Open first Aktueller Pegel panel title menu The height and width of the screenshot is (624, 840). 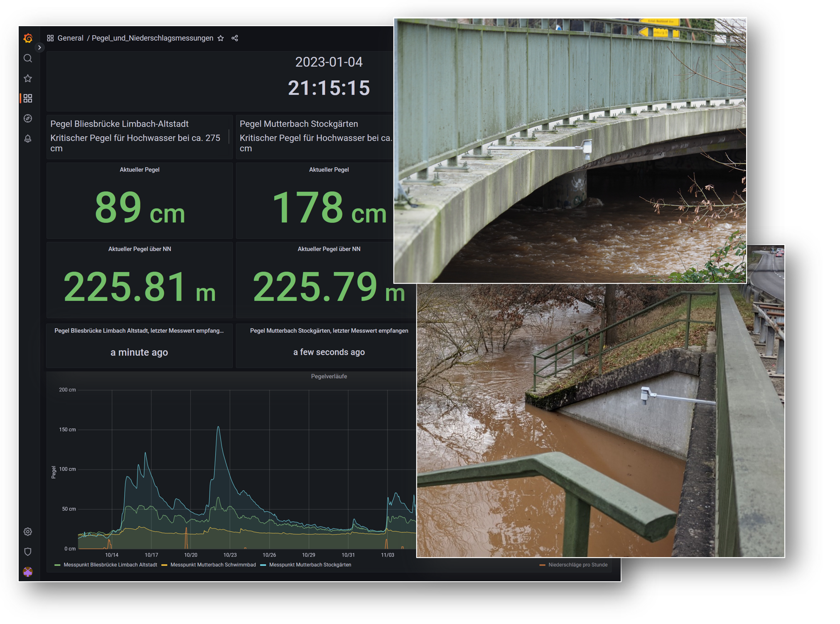[139, 170]
